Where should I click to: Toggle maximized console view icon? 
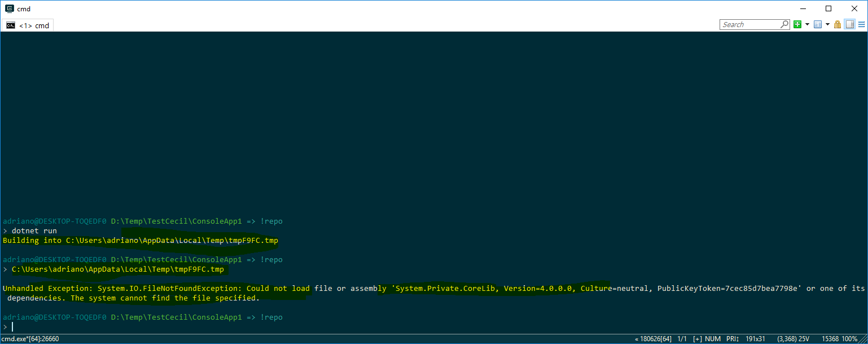pyautogui.click(x=850, y=24)
